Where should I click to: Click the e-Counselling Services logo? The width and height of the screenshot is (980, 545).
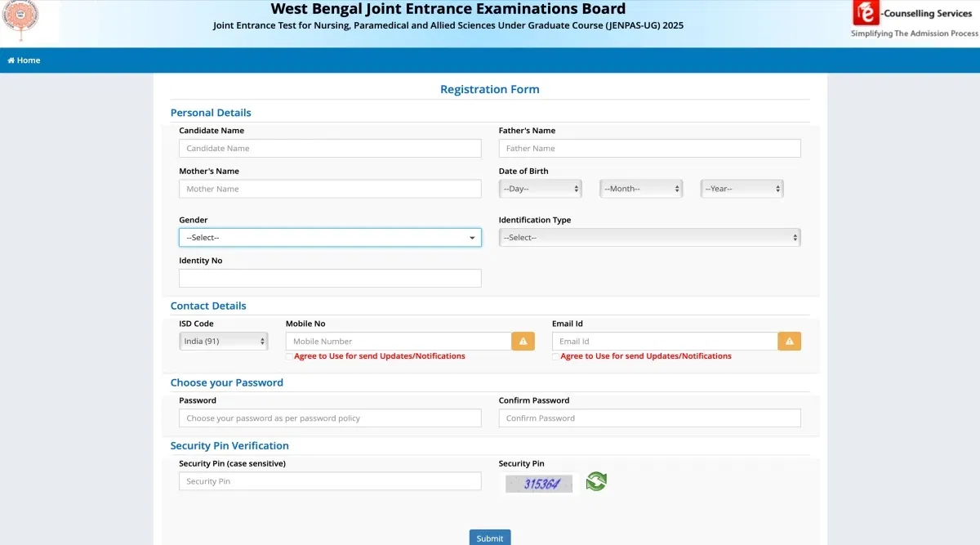click(x=913, y=13)
